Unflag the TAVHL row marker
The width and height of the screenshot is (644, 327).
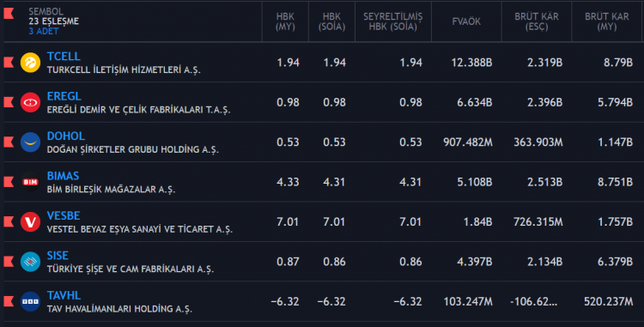pos(9,301)
